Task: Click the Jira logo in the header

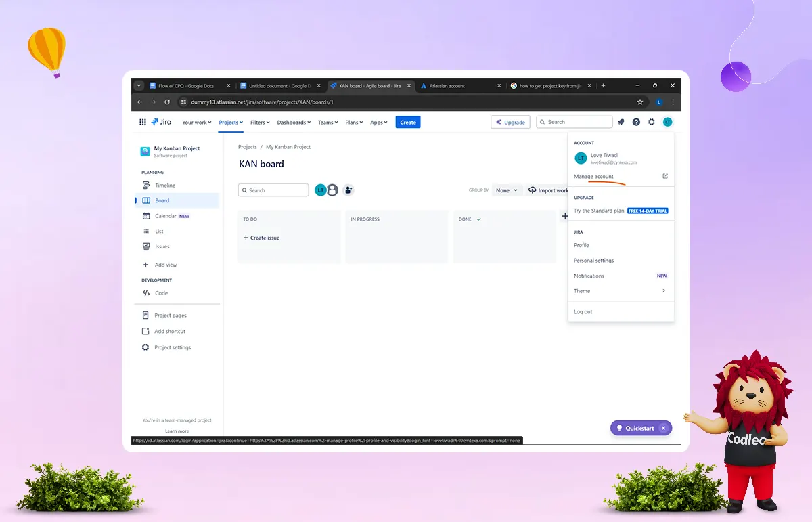Action: pyautogui.click(x=161, y=122)
